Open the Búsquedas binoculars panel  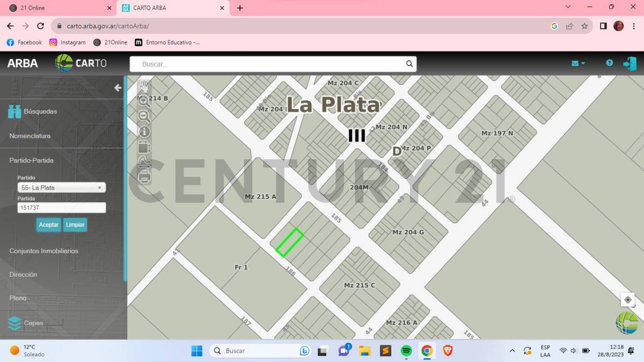point(32,112)
